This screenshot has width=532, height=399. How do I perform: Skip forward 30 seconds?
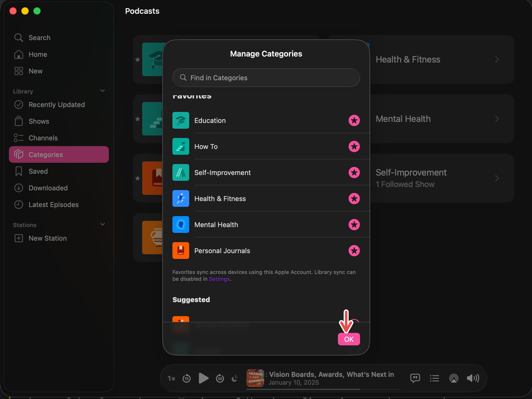click(x=220, y=378)
